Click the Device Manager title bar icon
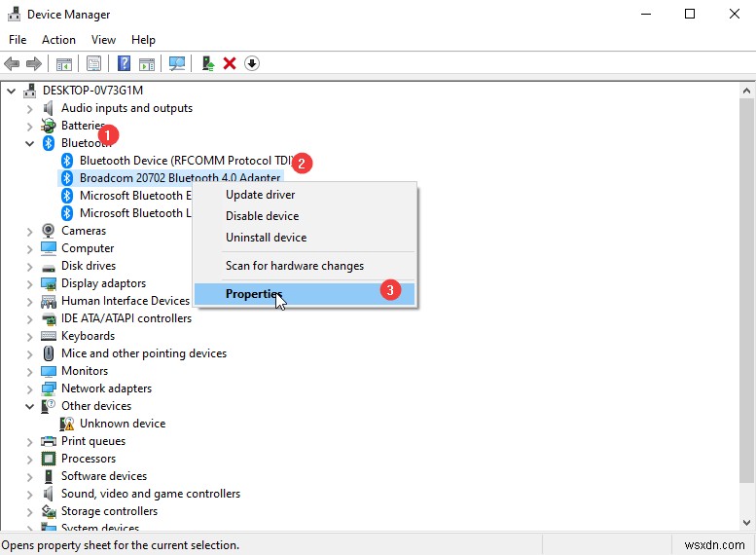Image resolution: width=756 pixels, height=555 pixels. point(14,14)
